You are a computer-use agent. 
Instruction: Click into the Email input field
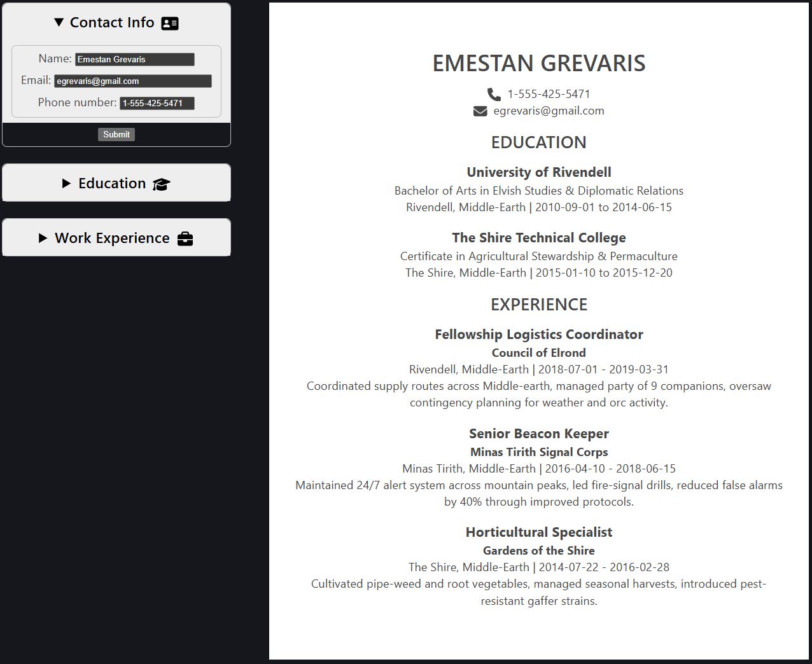coord(132,81)
